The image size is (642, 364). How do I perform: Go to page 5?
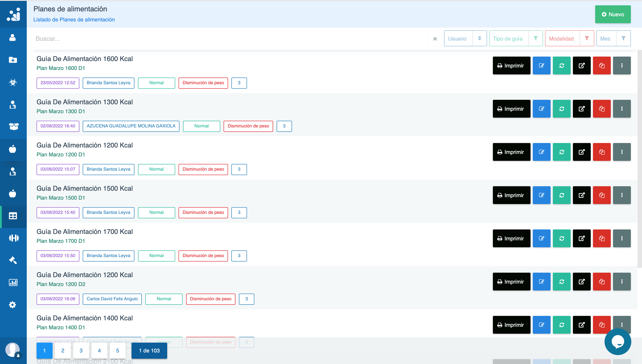(x=117, y=350)
